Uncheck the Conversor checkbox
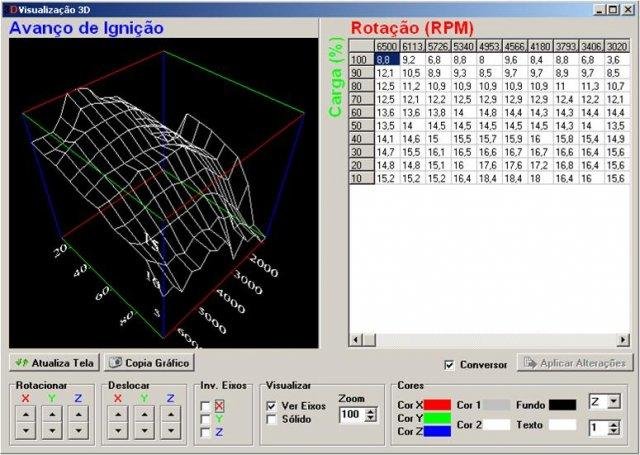Image resolution: width=640 pixels, height=455 pixels. point(449,364)
